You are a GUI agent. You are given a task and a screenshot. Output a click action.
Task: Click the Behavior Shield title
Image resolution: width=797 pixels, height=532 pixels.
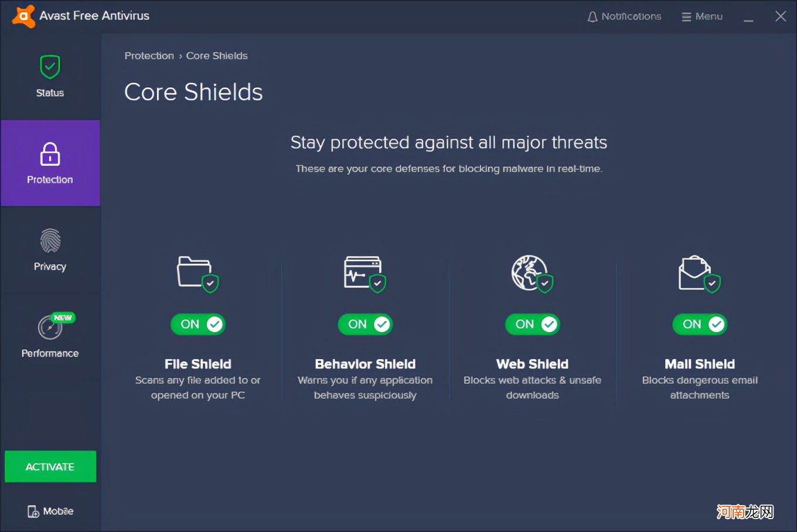tap(365, 364)
